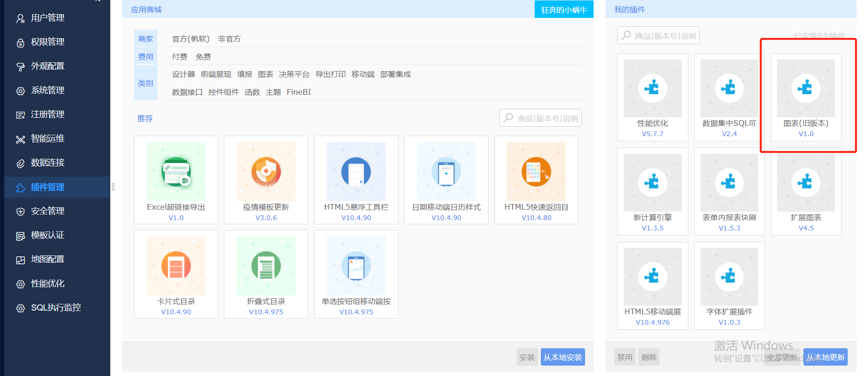Click the 禁用 button
The width and height of the screenshot is (868, 376).
tap(625, 357)
